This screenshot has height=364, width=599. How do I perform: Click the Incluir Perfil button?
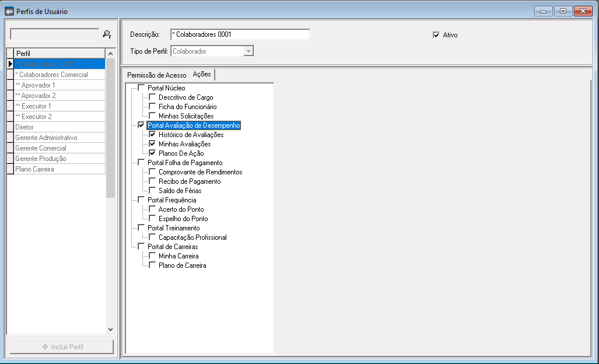[62, 346]
